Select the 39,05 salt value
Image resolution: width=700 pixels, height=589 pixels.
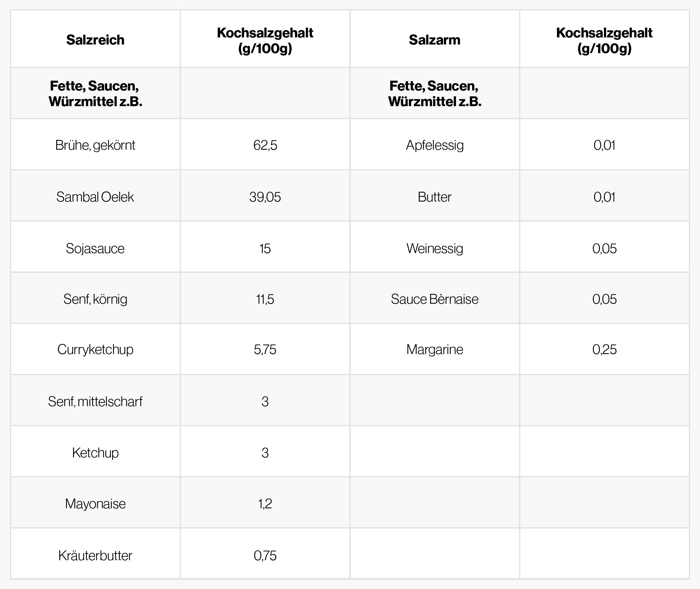pyautogui.click(x=265, y=197)
